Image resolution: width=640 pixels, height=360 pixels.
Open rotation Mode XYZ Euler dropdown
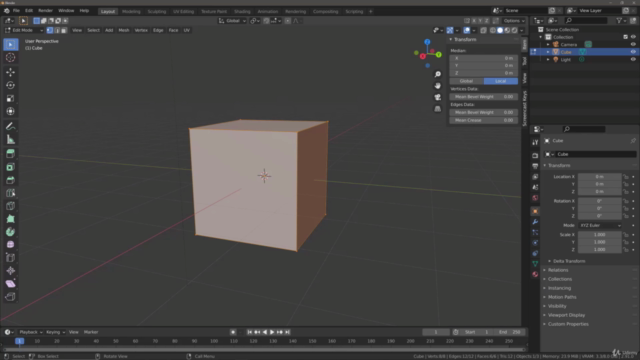pos(600,225)
